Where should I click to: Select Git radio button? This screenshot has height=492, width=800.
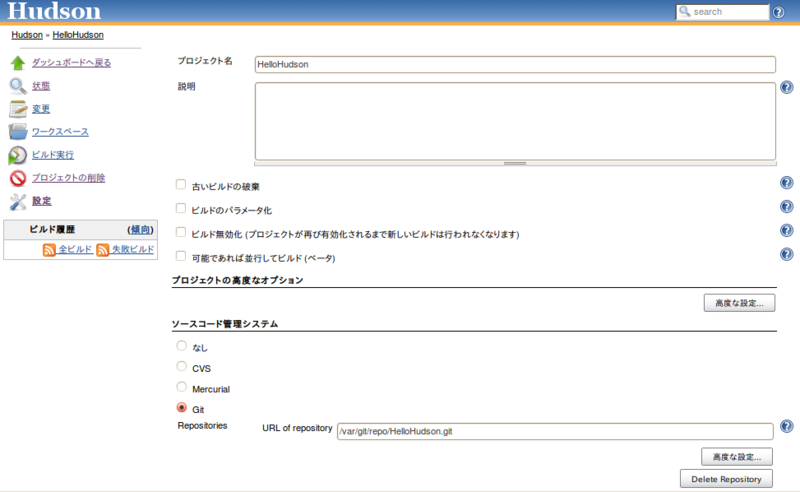coord(181,407)
